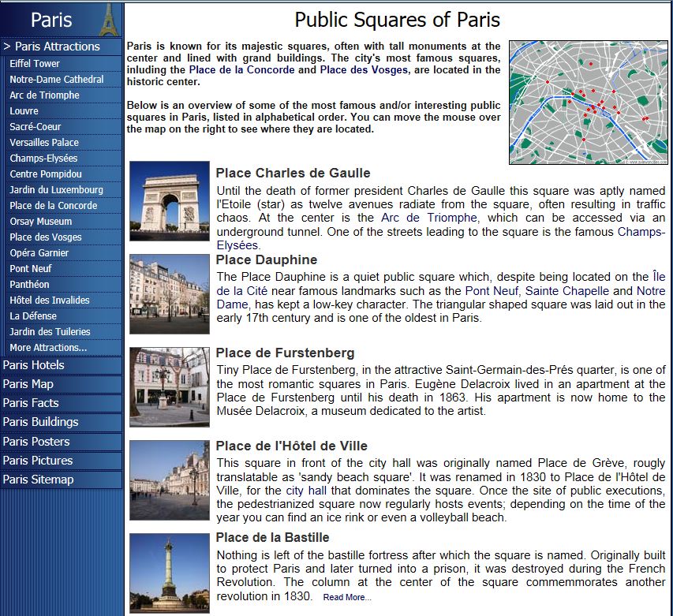Viewport: 673px width, 616px height.
Task: Click the Public Squares of Paris title
Action: tap(397, 20)
